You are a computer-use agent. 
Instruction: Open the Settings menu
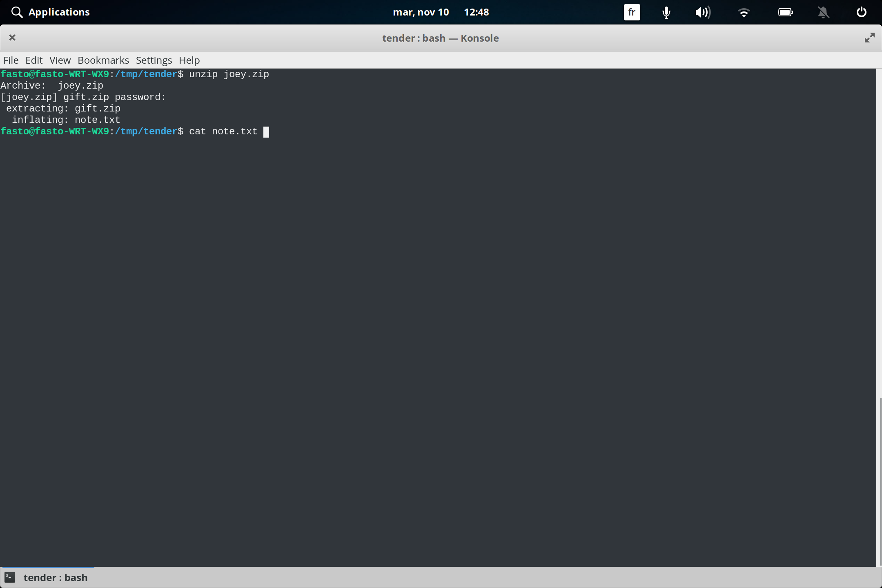tap(154, 60)
